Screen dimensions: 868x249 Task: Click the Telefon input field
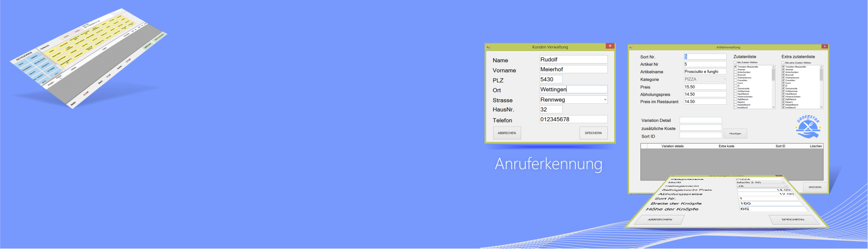pyautogui.click(x=574, y=120)
